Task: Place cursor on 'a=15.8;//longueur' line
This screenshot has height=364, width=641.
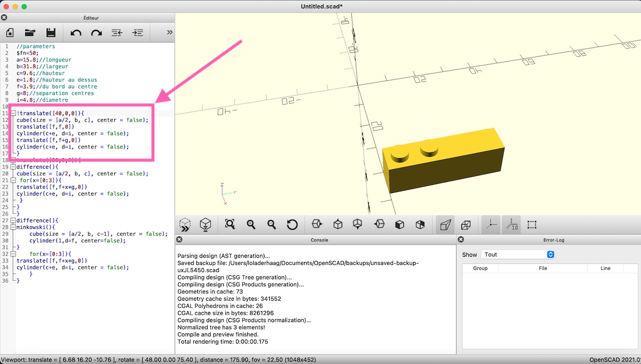Action: click(44, 60)
